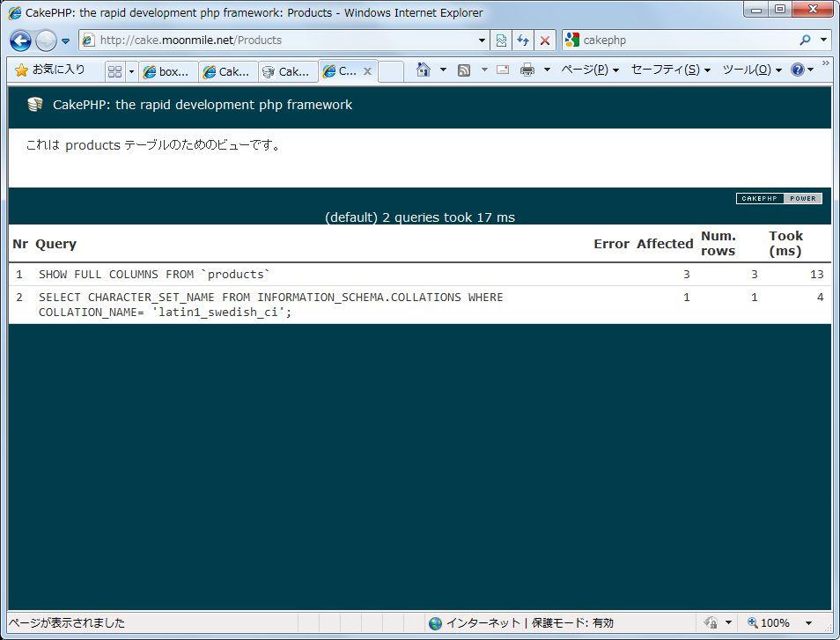
Task: Click the browser Back button
Action: pyautogui.click(x=21, y=40)
